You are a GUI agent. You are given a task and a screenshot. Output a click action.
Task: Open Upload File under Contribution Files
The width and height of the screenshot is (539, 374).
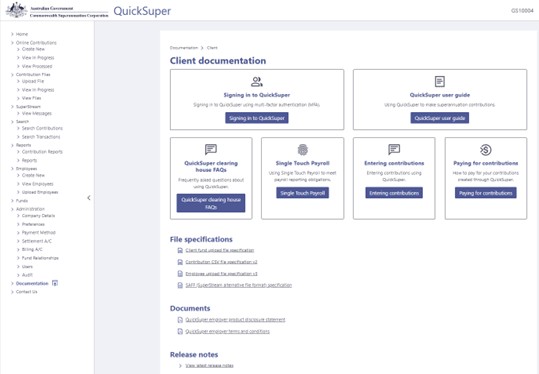tap(33, 81)
